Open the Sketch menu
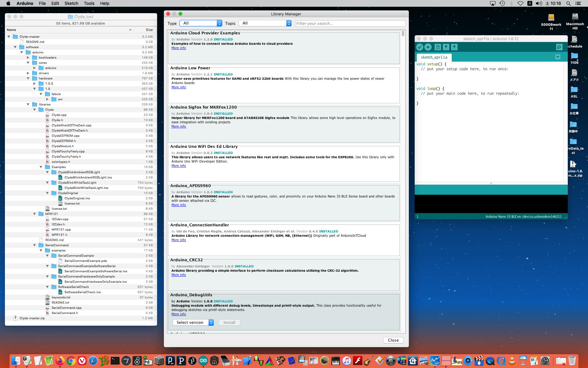The height and width of the screenshot is (368, 588). (71, 3)
